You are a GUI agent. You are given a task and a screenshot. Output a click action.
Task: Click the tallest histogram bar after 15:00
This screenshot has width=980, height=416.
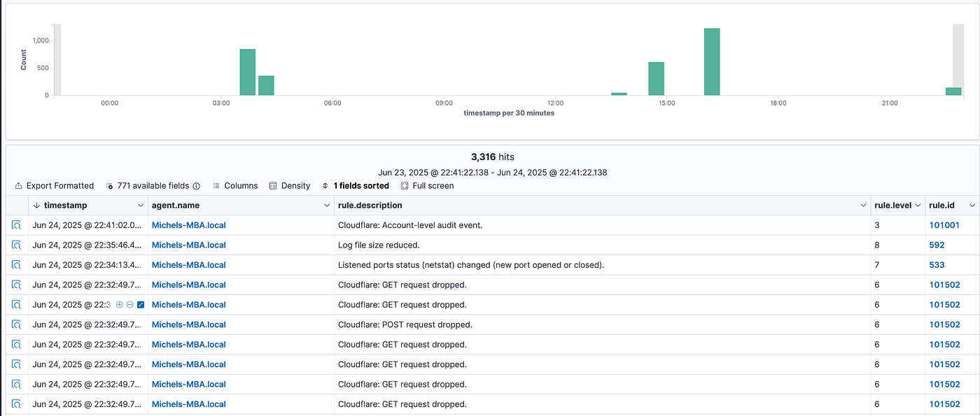click(712, 62)
